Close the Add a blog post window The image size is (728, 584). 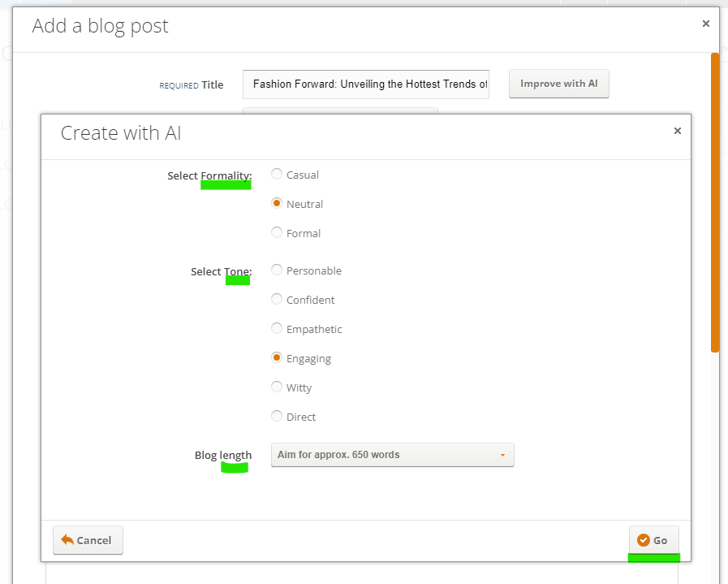tap(706, 24)
